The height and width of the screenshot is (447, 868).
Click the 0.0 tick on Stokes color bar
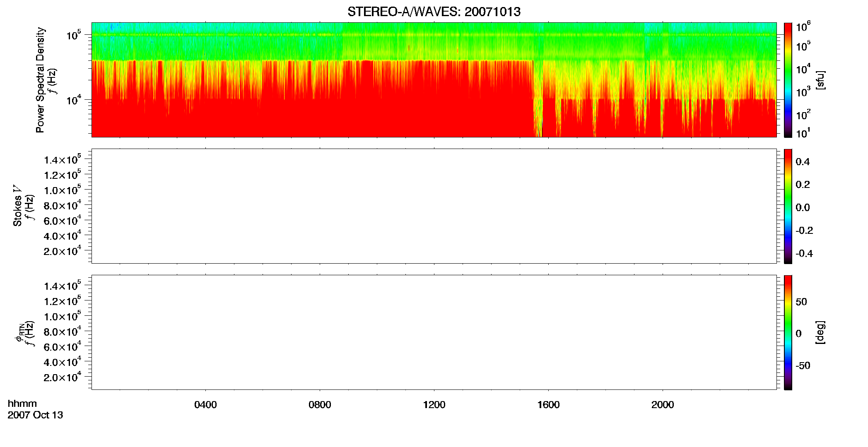pyautogui.click(x=803, y=208)
